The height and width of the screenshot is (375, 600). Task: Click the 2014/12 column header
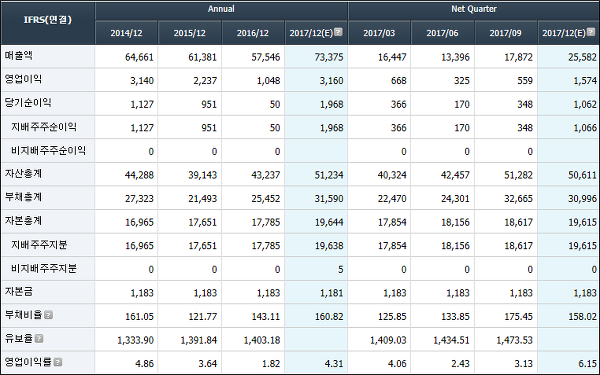point(126,33)
